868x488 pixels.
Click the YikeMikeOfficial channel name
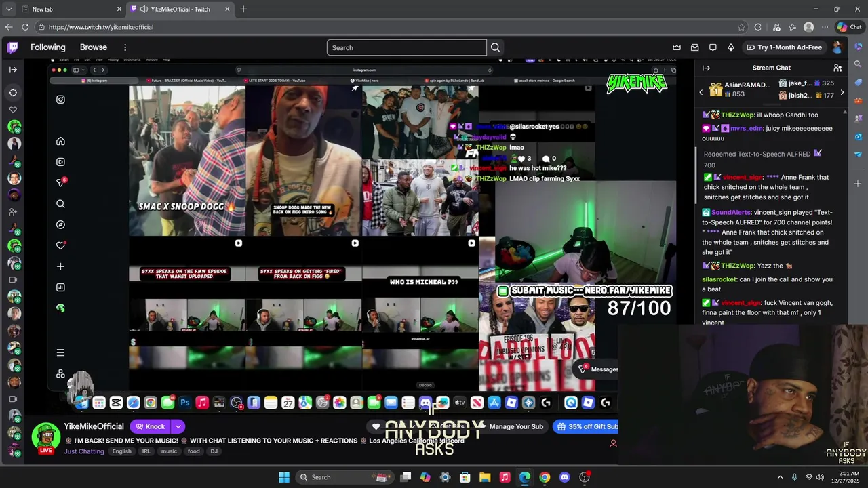[94, 426]
